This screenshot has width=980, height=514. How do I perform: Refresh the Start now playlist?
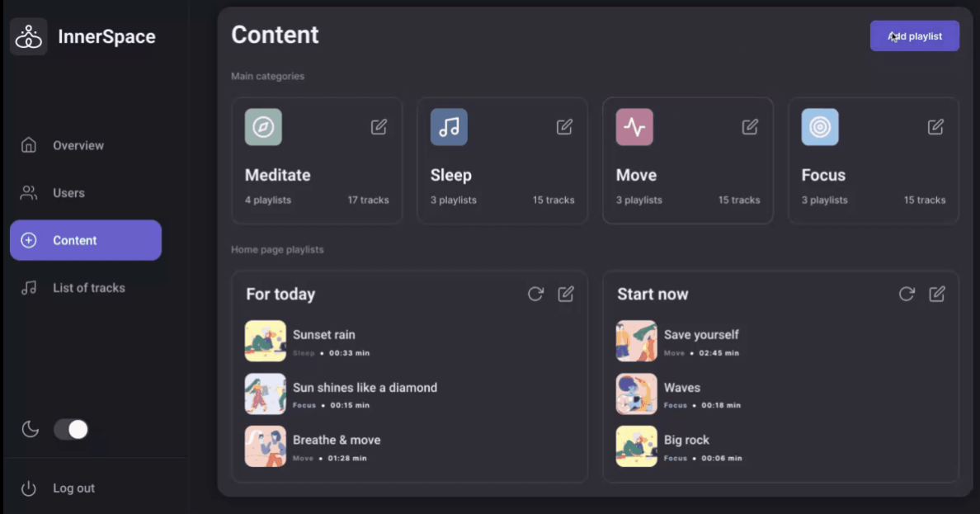coord(907,294)
